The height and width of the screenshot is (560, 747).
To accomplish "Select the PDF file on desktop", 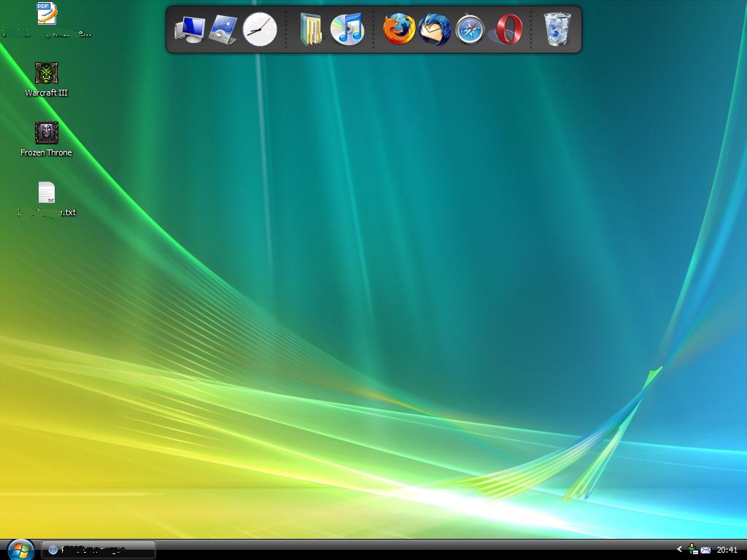I will [x=47, y=15].
